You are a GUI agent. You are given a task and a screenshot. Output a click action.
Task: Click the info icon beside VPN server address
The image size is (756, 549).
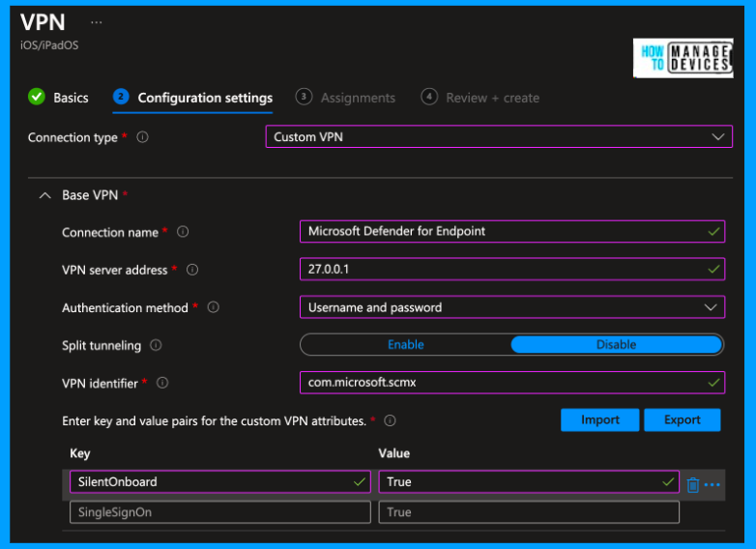[x=192, y=270]
